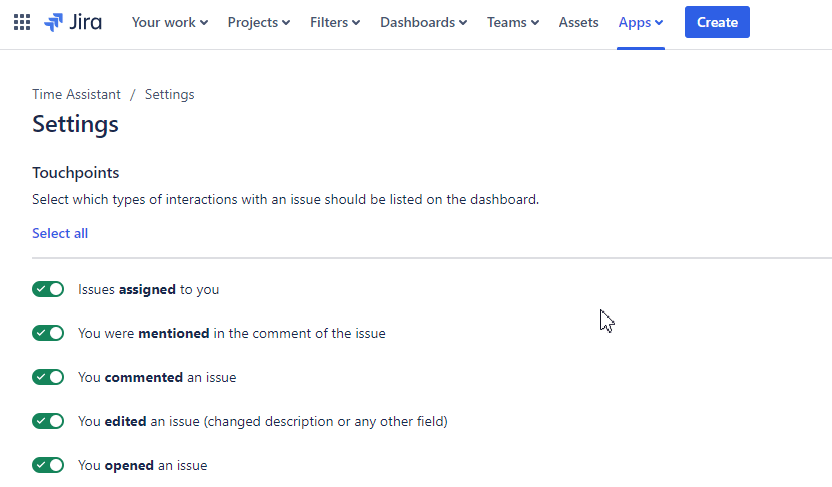The image size is (832, 487).
Task: Toggle You commented an issue
Action: pos(48,377)
